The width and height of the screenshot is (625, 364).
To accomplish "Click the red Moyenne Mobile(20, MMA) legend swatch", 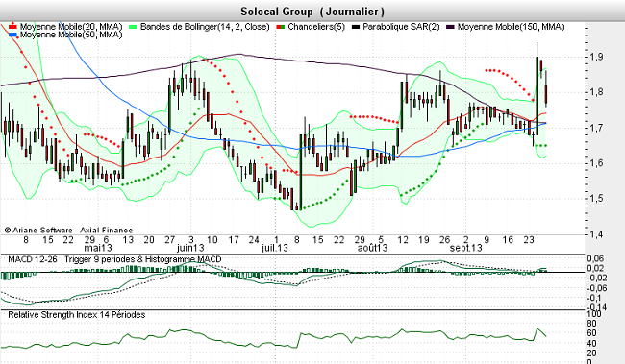I will coord(12,27).
